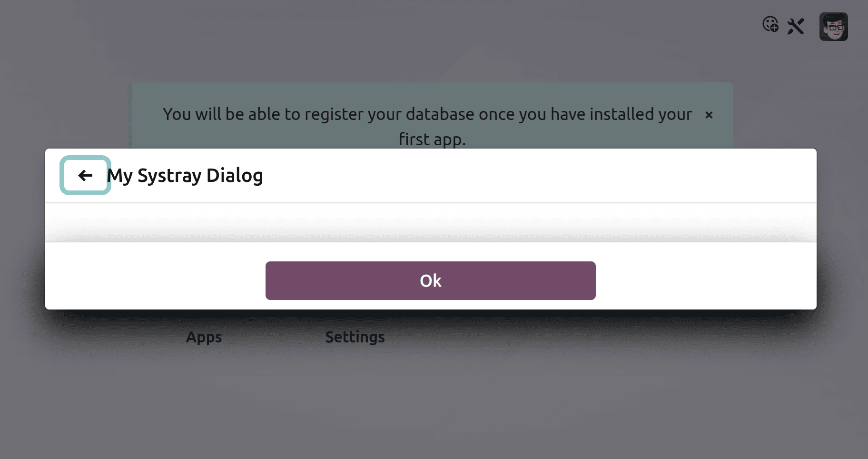Click the purple Ok confirmation bar
The width and height of the screenshot is (868, 459).
click(430, 280)
